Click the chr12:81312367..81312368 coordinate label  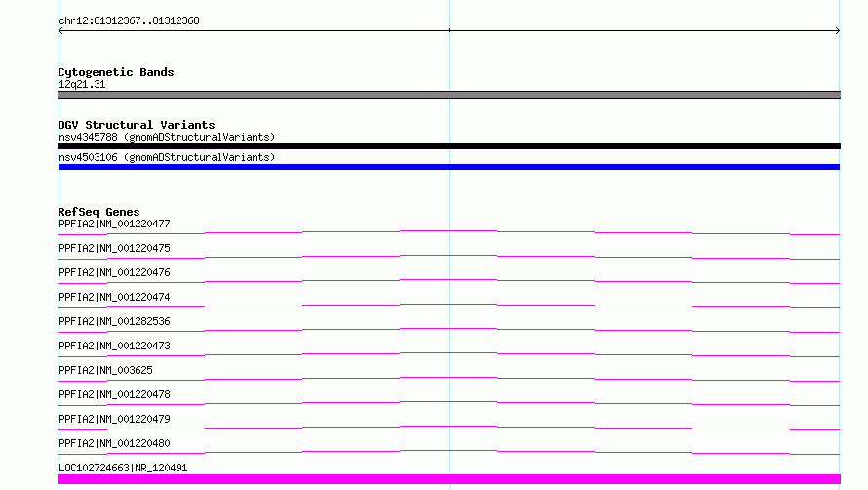(x=129, y=21)
